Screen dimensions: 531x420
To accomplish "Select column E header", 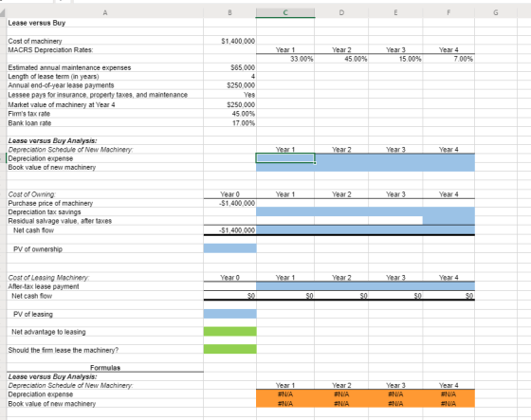I will click(395, 12).
